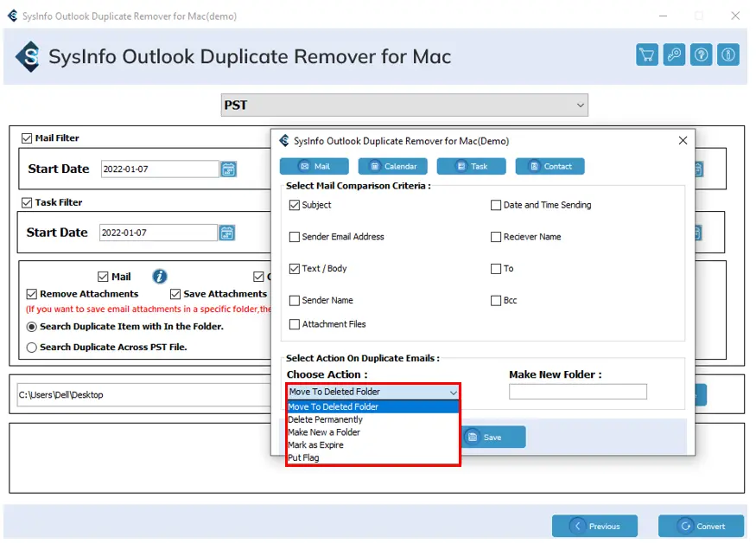
Task: Enable Date and Time Sending checkbox
Action: click(x=496, y=205)
